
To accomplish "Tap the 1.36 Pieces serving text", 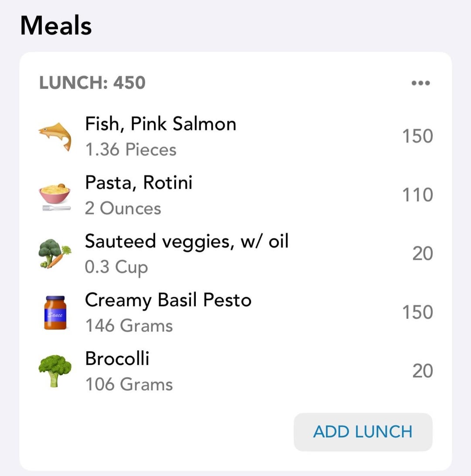I will pyautogui.click(x=130, y=150).
